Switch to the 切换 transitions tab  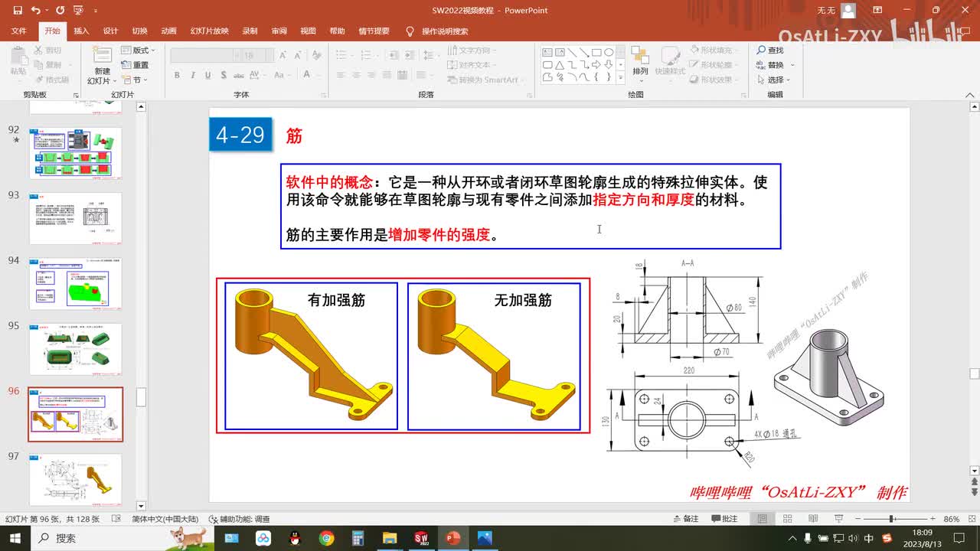(x=139, y=31)
